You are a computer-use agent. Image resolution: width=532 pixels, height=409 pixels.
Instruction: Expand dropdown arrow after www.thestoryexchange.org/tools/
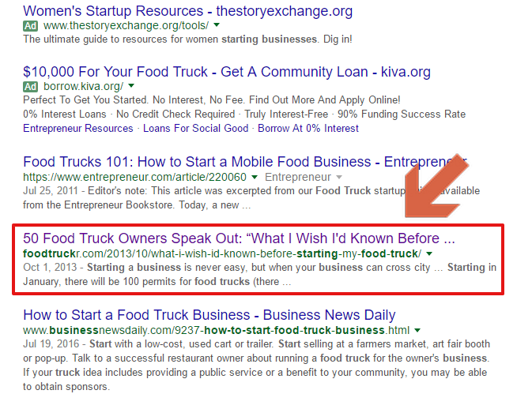click(217, 25)
